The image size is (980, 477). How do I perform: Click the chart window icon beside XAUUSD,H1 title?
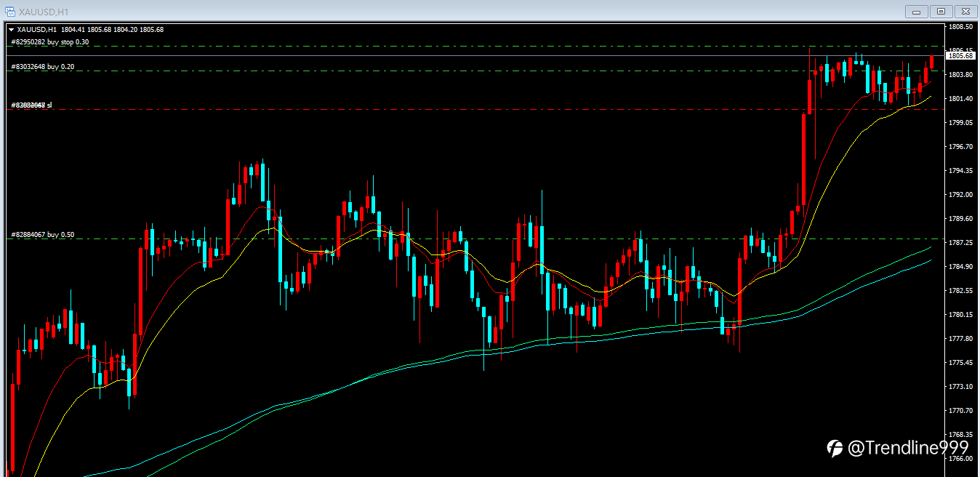tap(10, 11)
